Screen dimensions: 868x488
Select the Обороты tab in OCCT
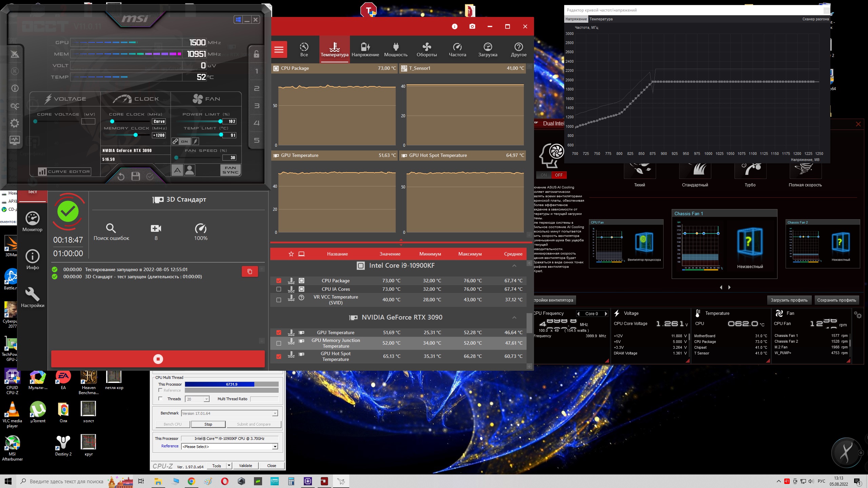427,49
